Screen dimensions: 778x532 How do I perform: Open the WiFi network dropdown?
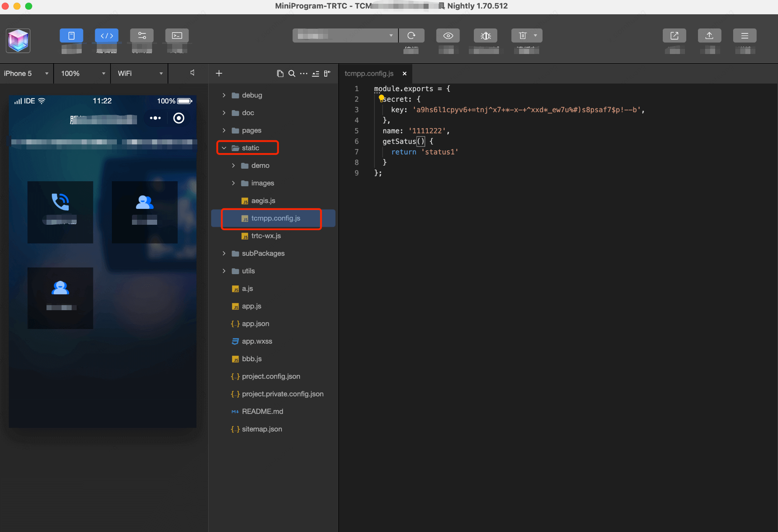click(140, 74)
